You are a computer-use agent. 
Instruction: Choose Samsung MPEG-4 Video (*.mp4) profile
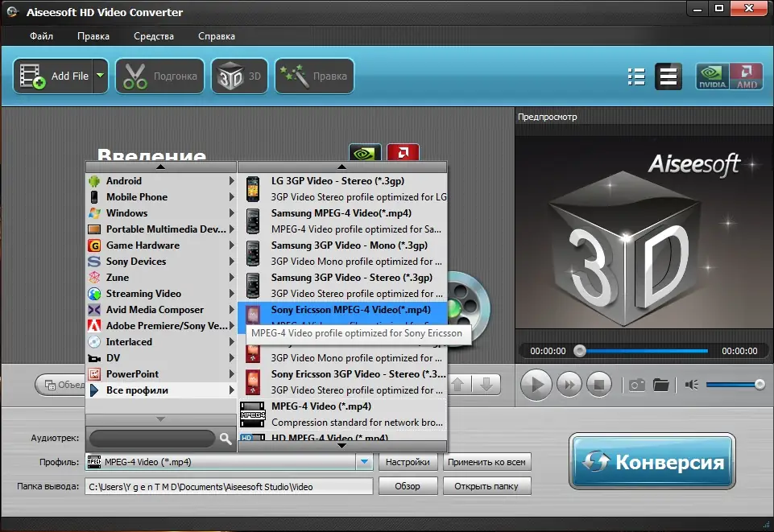point(342,221)
